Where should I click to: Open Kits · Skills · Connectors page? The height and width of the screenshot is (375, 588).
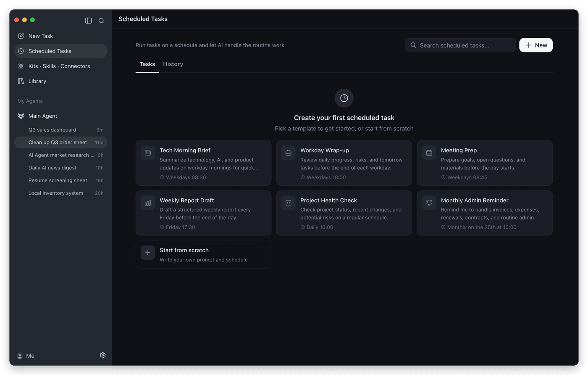61,66
